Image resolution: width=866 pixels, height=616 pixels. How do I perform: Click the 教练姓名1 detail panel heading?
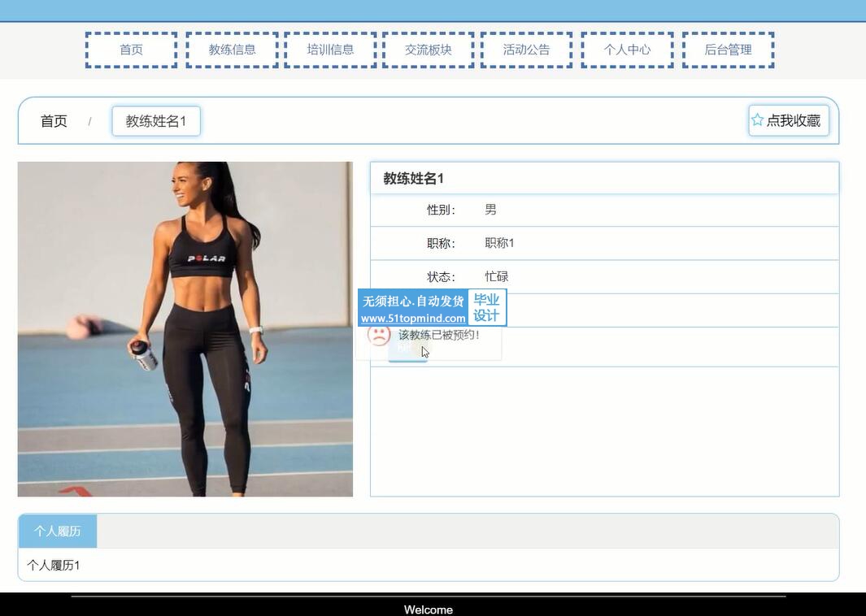coord(414,179)
